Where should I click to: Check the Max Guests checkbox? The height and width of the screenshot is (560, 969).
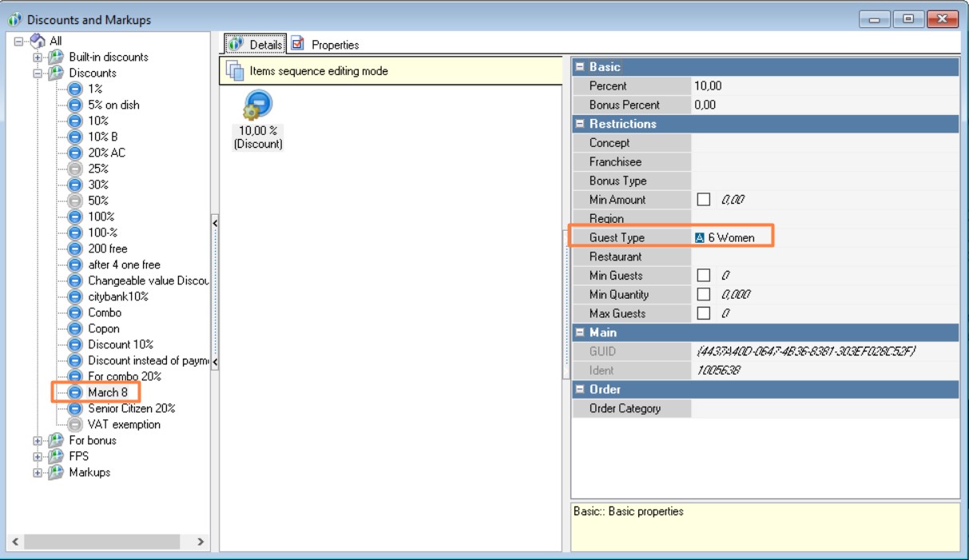[x=704, y=314]
